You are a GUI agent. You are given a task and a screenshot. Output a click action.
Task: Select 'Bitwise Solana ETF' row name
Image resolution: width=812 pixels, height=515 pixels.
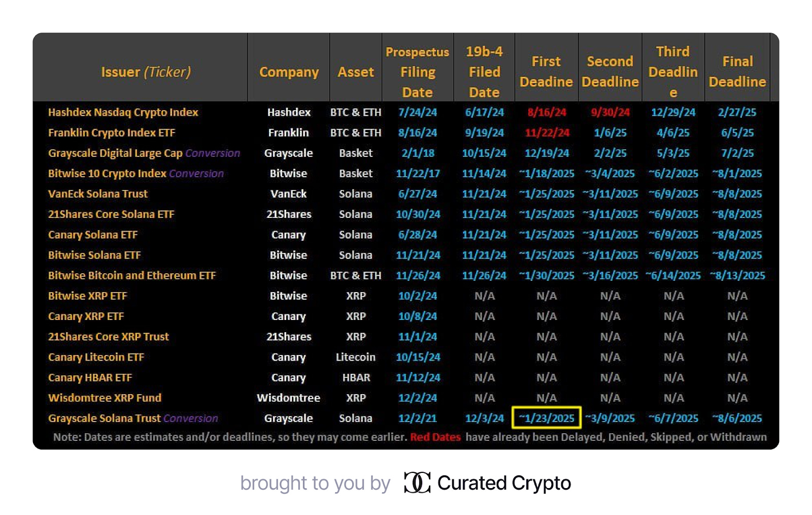coord(94,255)
